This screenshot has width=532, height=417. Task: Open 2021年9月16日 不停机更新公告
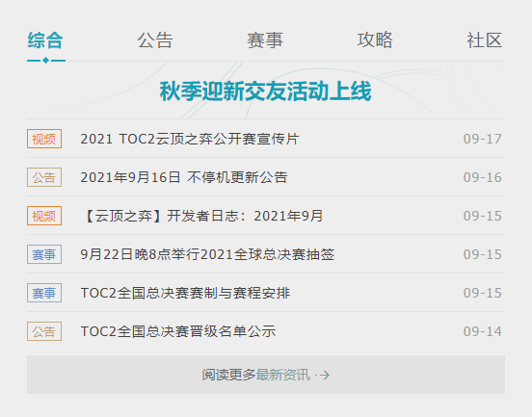[184, 177]
